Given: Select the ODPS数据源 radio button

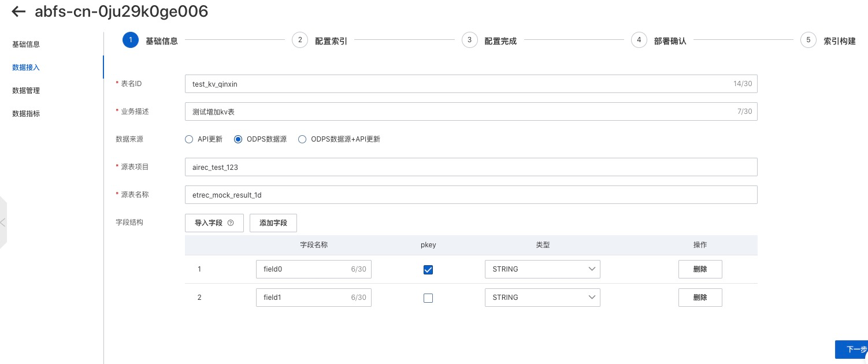Looking at the screenshot, I should pos(238,139).
